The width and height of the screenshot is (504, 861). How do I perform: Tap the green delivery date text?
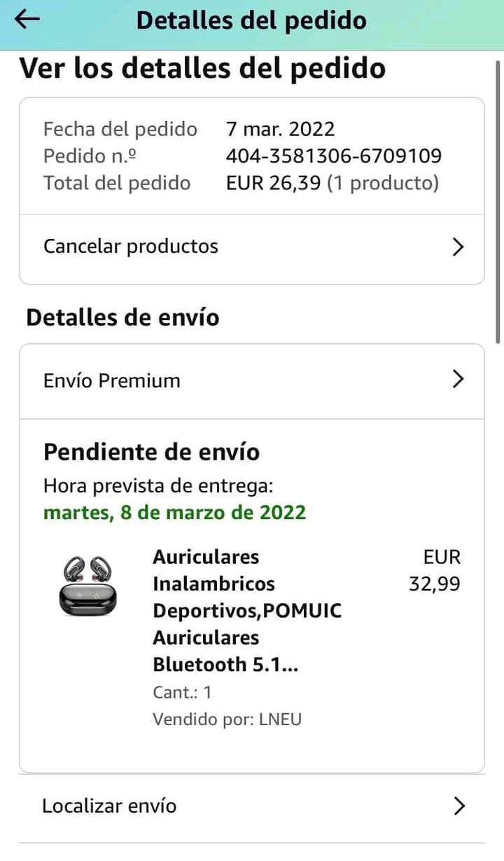coord(175,512)
